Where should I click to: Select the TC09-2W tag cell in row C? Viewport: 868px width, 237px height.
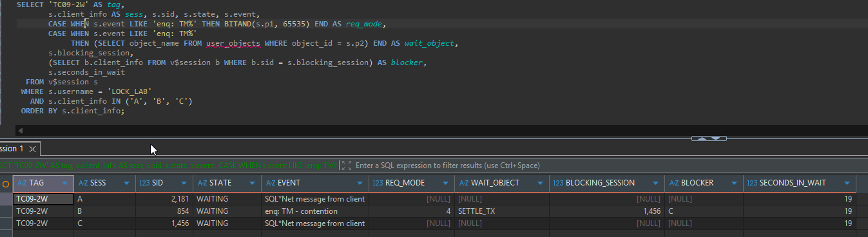pos(43,223)
